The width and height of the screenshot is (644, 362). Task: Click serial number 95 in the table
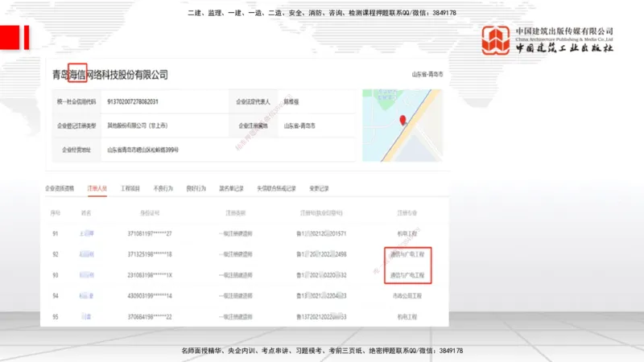click(55, 316)
